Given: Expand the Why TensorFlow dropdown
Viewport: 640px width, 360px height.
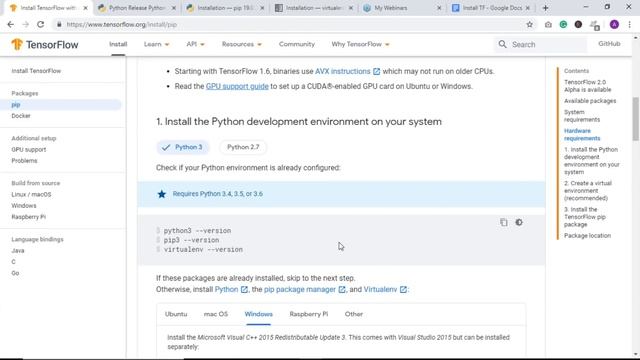Looking at the screenshot, I should 360,44.
